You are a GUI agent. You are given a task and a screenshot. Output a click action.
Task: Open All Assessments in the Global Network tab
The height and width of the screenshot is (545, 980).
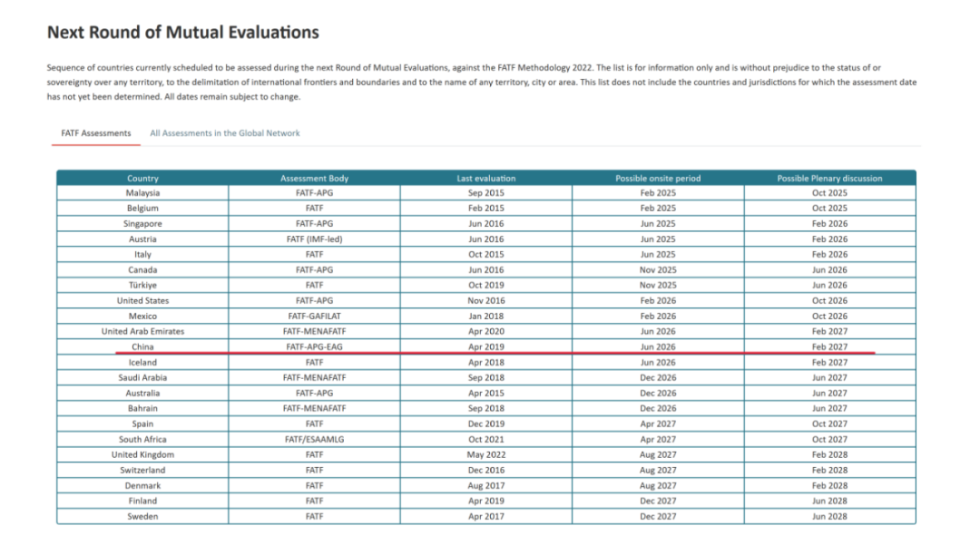click(224, 133)
